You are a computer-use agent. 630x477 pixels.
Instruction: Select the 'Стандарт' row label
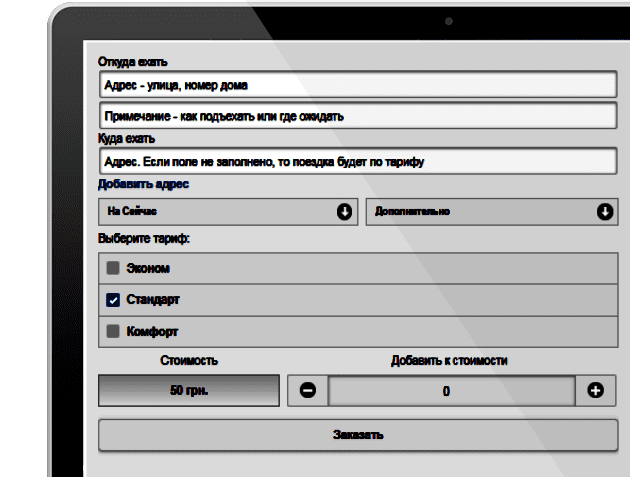(153, 299)
